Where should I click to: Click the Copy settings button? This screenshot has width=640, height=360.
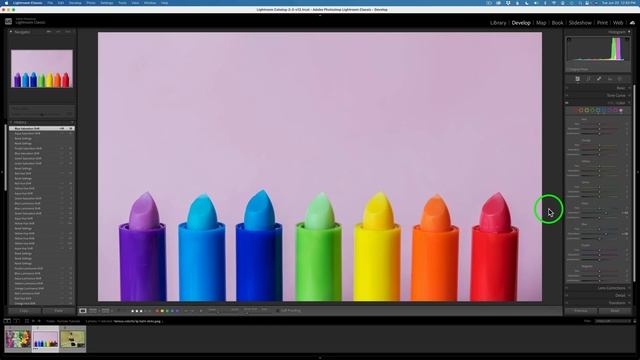(x=24, y=311)
